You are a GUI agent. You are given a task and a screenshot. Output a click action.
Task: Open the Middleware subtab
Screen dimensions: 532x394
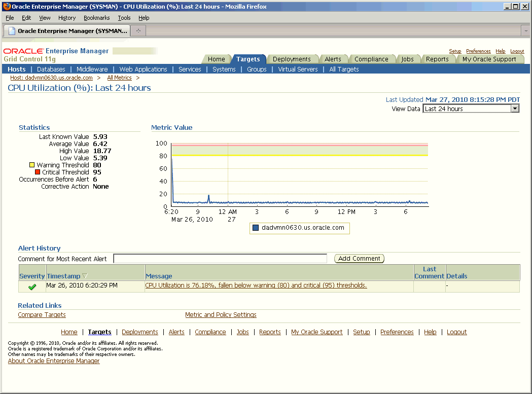(x=92, y=69)
